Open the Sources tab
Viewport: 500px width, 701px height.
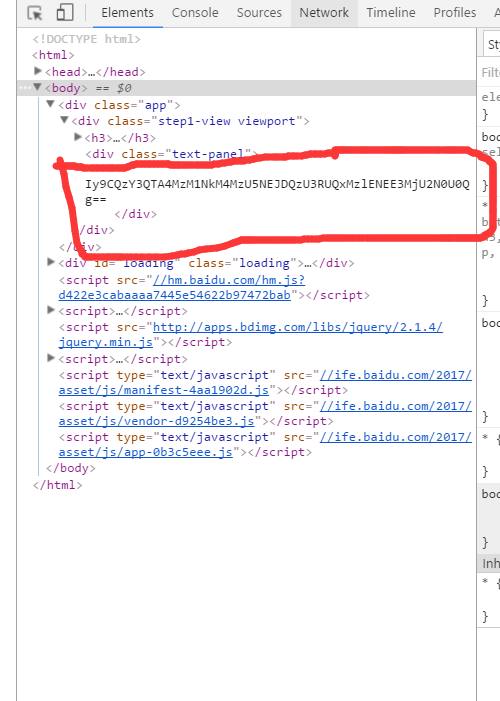259,13
